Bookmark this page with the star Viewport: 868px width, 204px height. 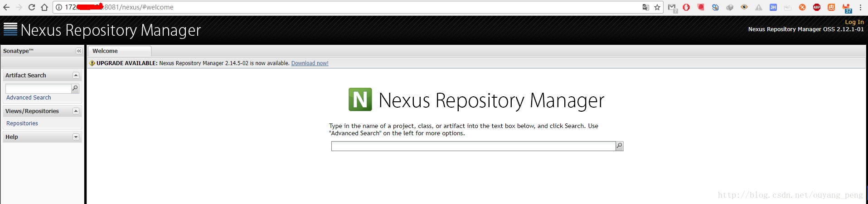pyautogui.click(x=657, y=7)
